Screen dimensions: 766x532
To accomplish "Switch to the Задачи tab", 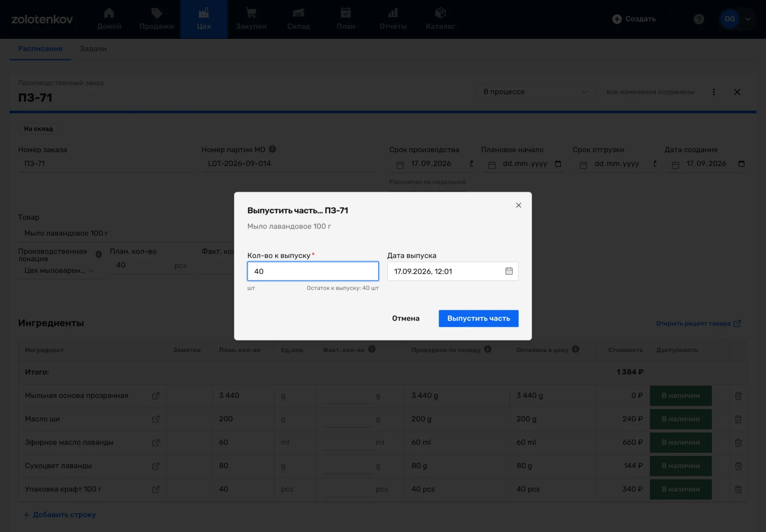I will coord(93,49).
